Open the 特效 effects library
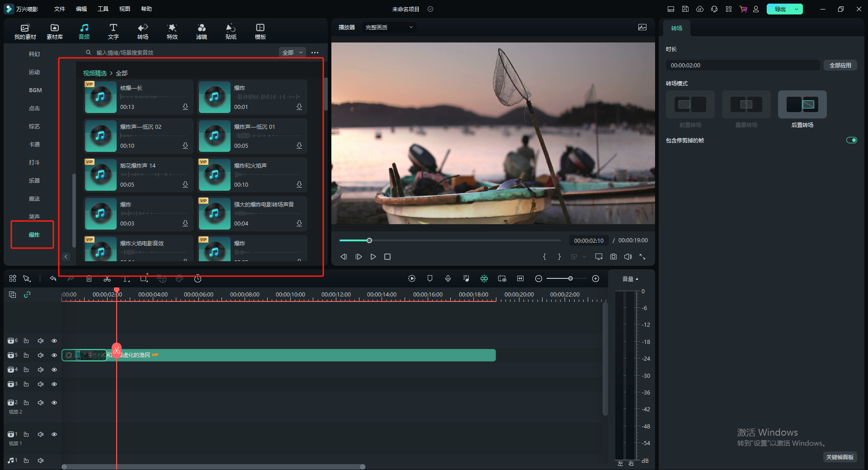Viewport: 868px width, 470px height. click(172, 31)
